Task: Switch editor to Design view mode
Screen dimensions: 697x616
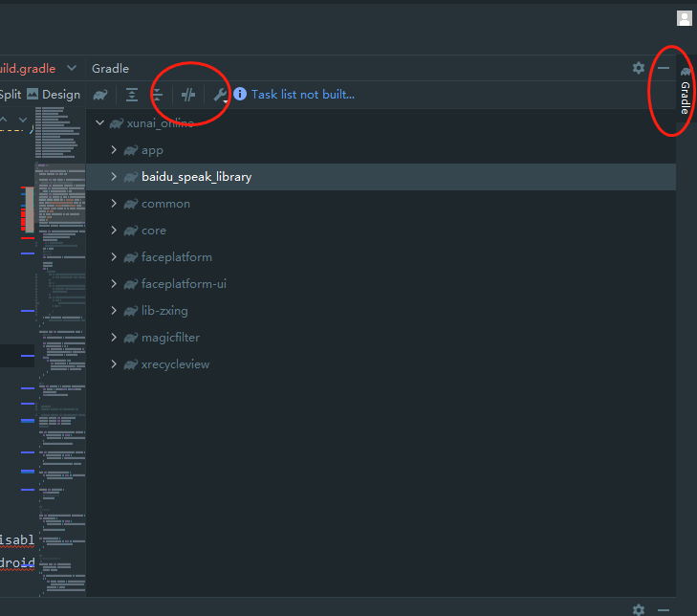Action: point(61,95)
